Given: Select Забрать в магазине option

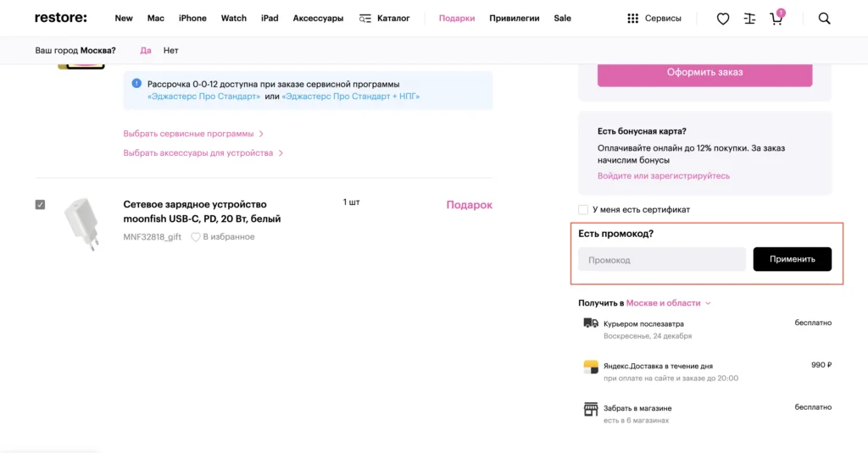Looking at the screenshot, I should 637,408.
